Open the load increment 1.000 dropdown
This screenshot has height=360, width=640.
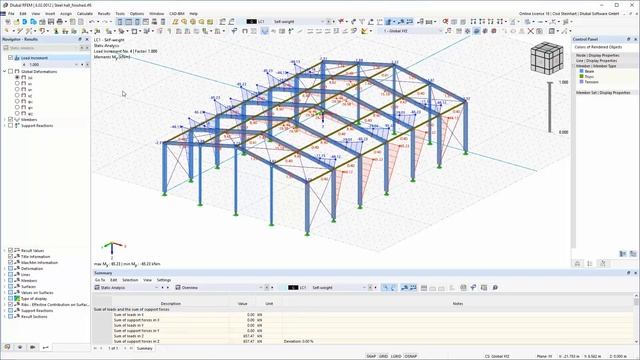tap(76, 64)
